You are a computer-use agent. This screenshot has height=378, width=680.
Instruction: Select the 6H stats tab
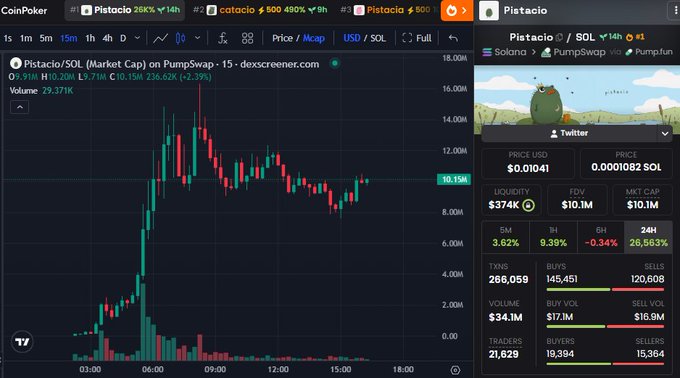[x=601, y=237]
